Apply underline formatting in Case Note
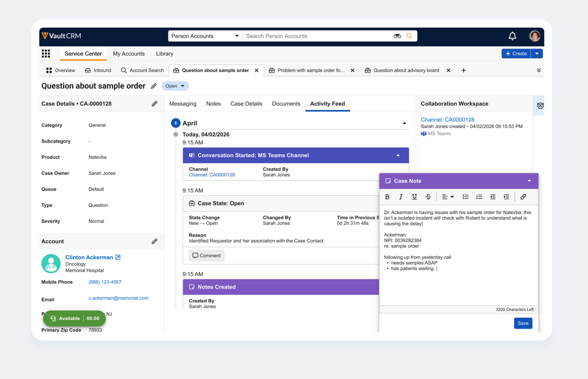This screenshot has width=588, height=379. (x=414, y=197)
